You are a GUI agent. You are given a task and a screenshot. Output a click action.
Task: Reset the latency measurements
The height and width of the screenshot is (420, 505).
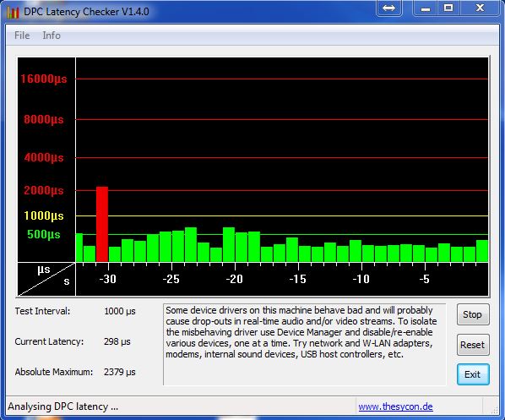(473, 345)
